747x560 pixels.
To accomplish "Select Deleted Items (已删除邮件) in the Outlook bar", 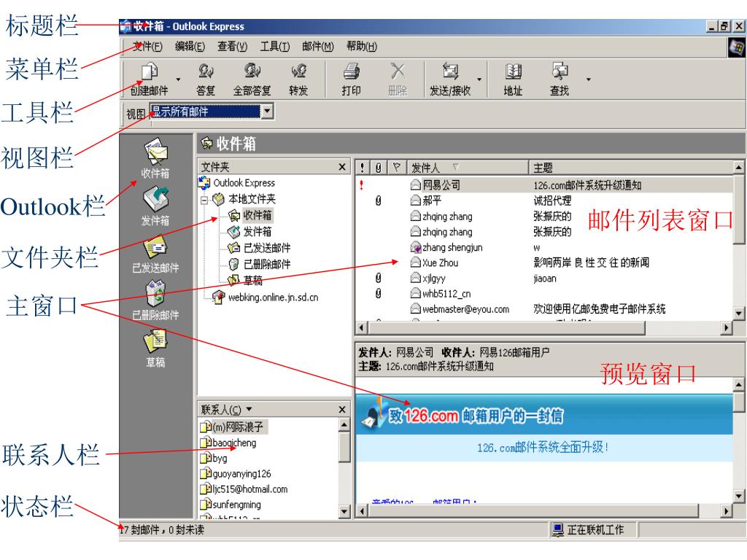I will [155, 300].
